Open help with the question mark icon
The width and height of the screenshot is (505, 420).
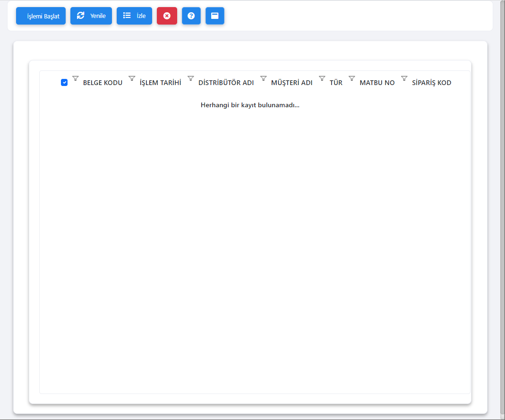(191, 16)
